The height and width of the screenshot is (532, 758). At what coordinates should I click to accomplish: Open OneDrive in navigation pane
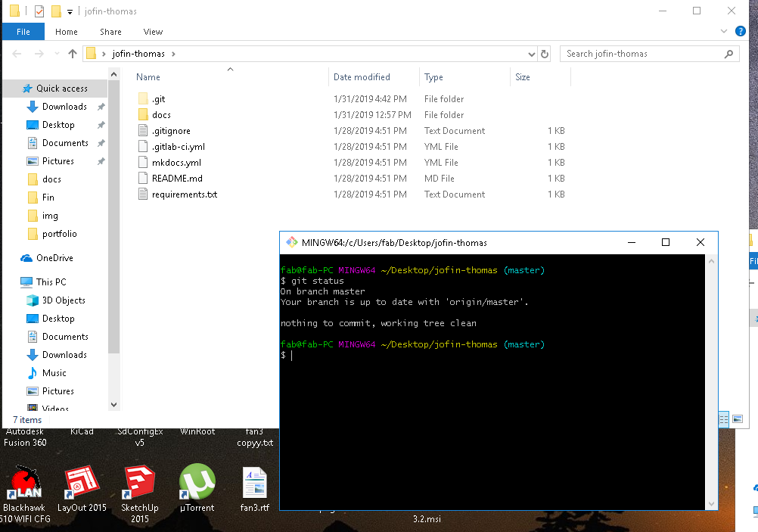pos(46,258)
